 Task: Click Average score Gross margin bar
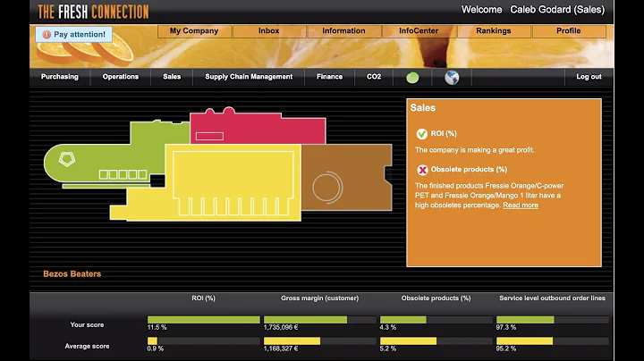(292, 341)
